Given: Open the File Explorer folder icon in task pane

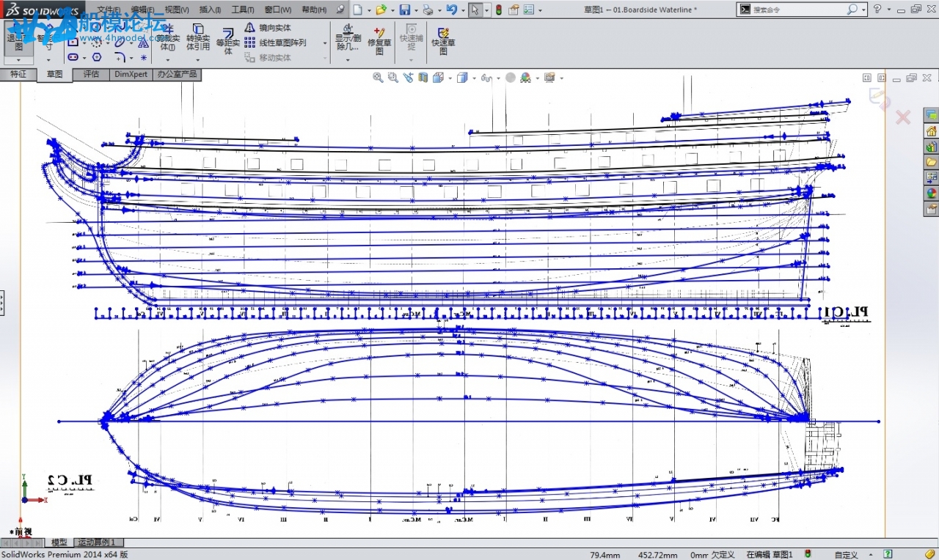Looking at the screenshot, I should point(931,162).
